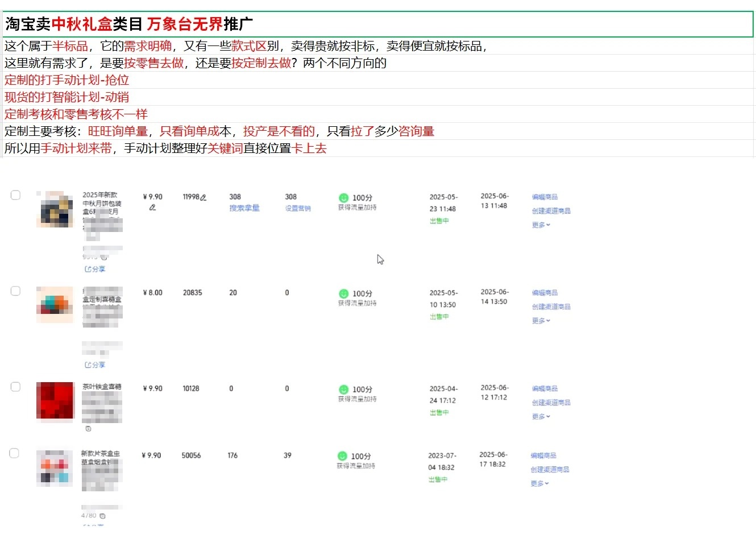756x559 pixels.
Task: Click the line starting 所以用手动计划来带
Action: coord(165,148)
